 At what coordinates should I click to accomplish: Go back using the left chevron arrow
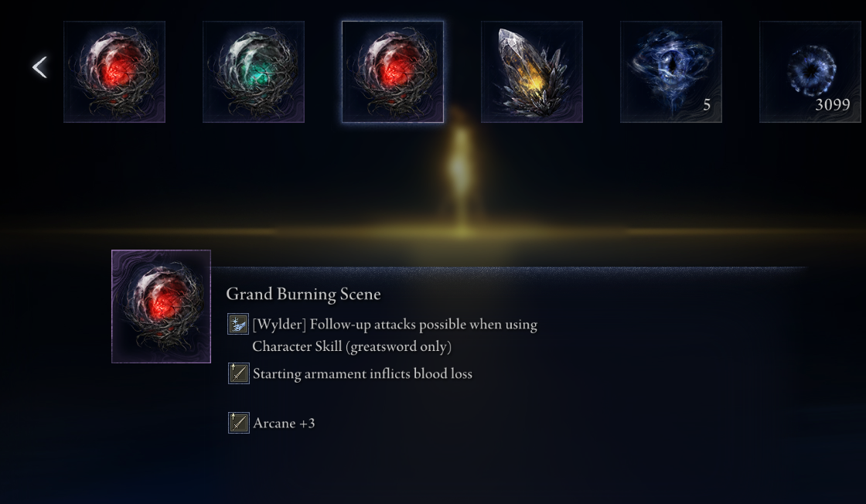[39, 67]
